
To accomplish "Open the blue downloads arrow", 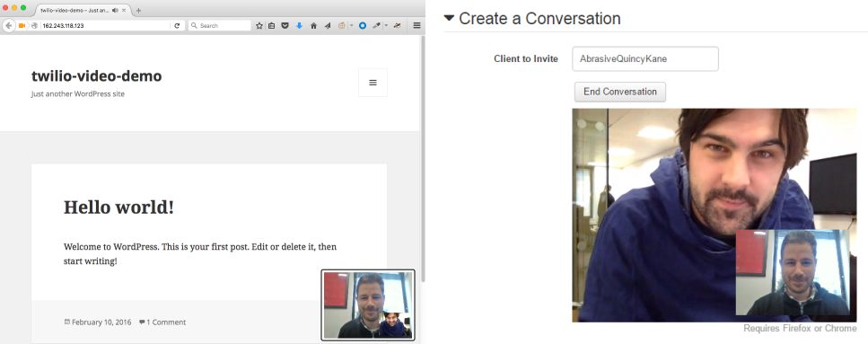I will pos(300,25).
